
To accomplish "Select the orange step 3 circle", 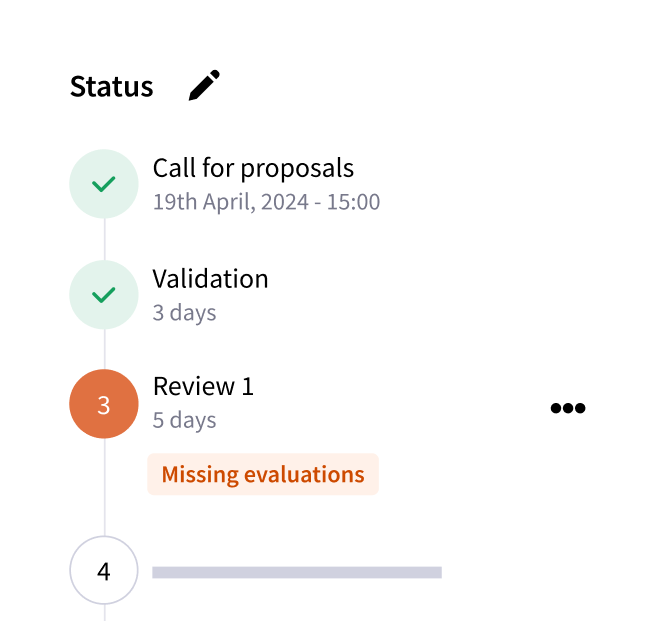I will coord(103,404).
